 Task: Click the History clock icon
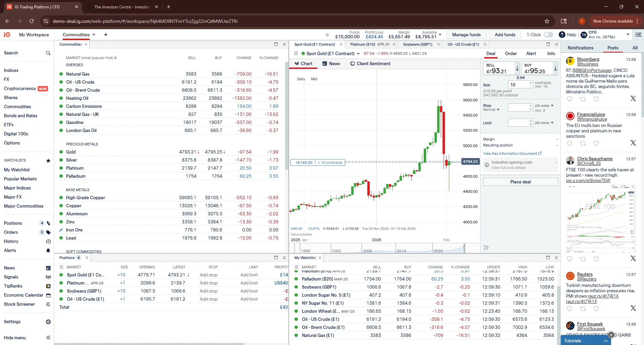point(48,242)
